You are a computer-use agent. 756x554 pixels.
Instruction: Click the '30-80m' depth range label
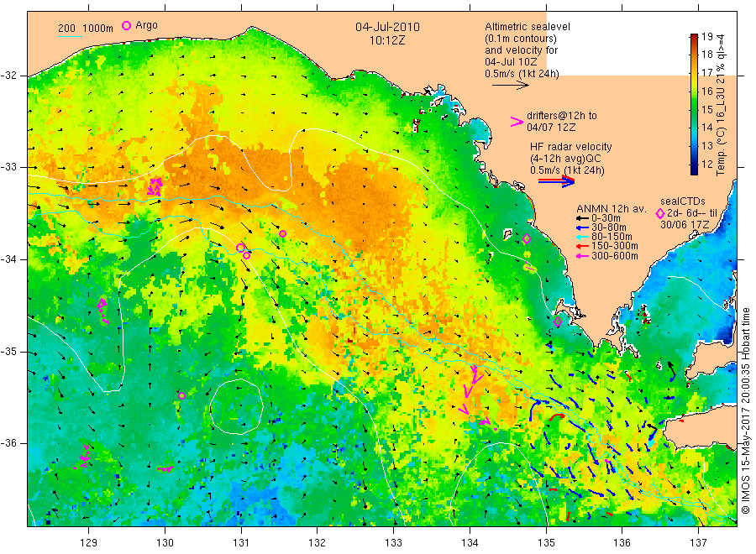pyautogui.click(x=609, y=227)
